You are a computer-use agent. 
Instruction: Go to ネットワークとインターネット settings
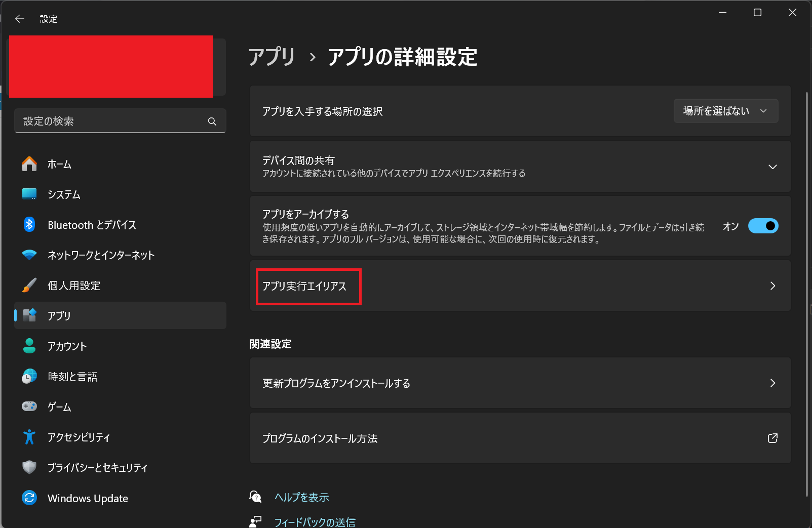click(120, 255)
